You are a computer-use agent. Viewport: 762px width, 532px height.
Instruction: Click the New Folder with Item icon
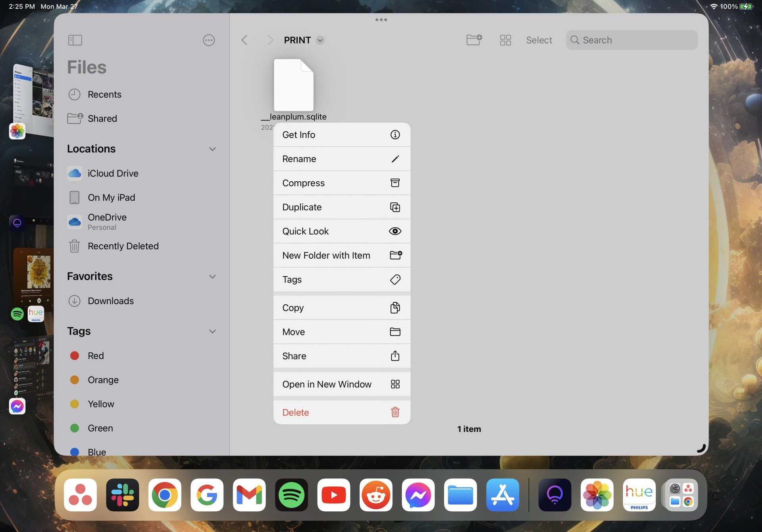pyautogui.click(x=395, y=255)
